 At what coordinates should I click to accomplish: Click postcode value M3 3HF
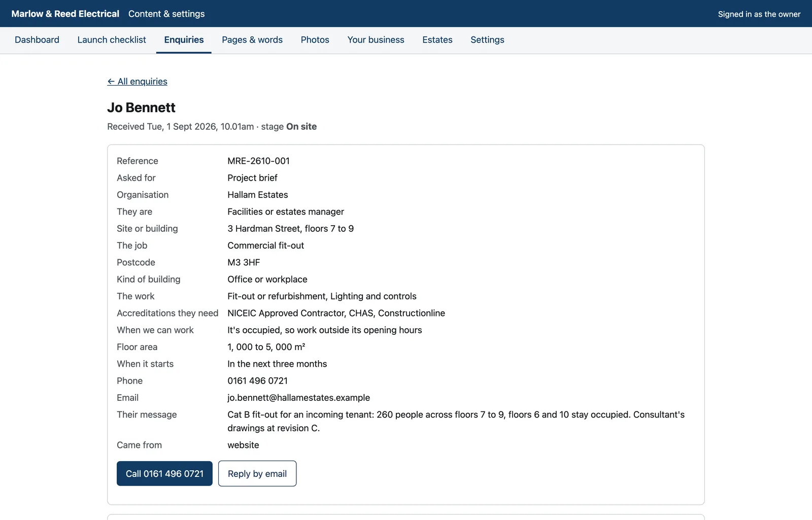pos(244,262)
